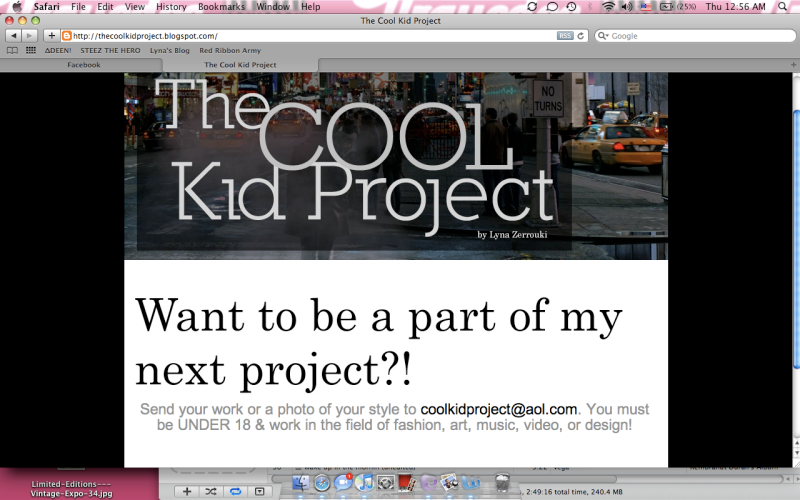The height and width of the screenshot is (500, 800).
Task: Open the STEEZ THE HERO bookmark
Action: [x=110, y=51]
